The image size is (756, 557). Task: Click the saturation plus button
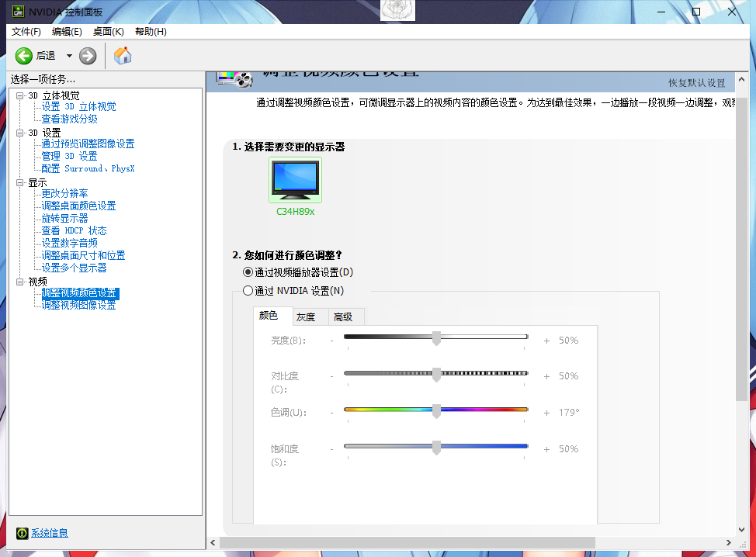(546, 449)
